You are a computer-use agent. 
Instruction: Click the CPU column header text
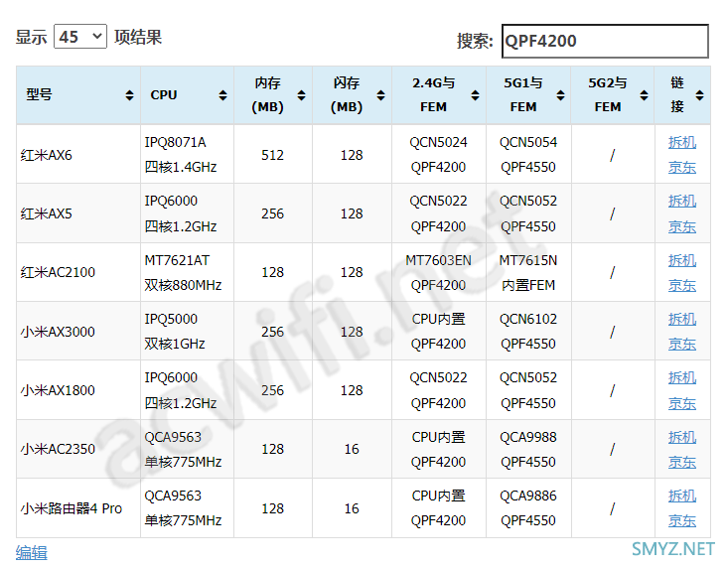[x=164, y=95]
